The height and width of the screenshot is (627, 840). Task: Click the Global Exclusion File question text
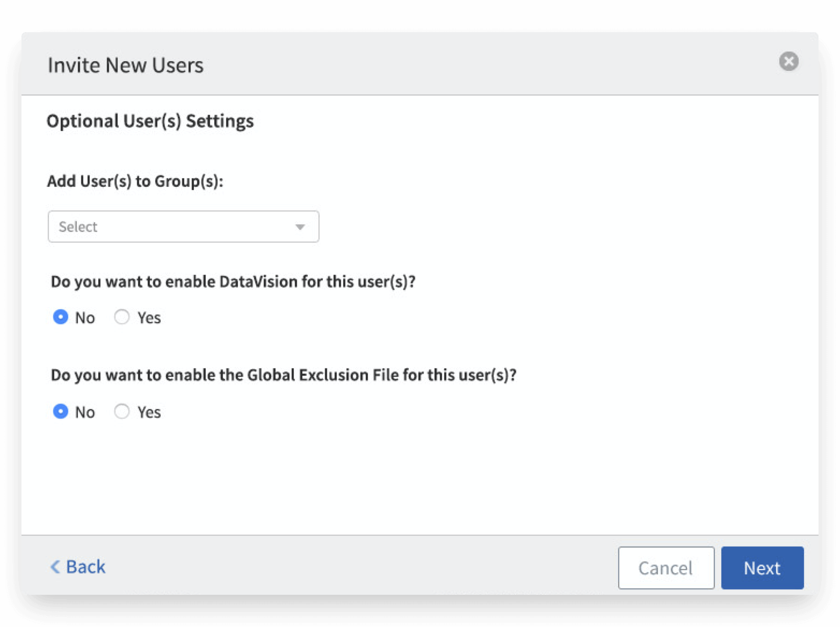pos(283,375)
